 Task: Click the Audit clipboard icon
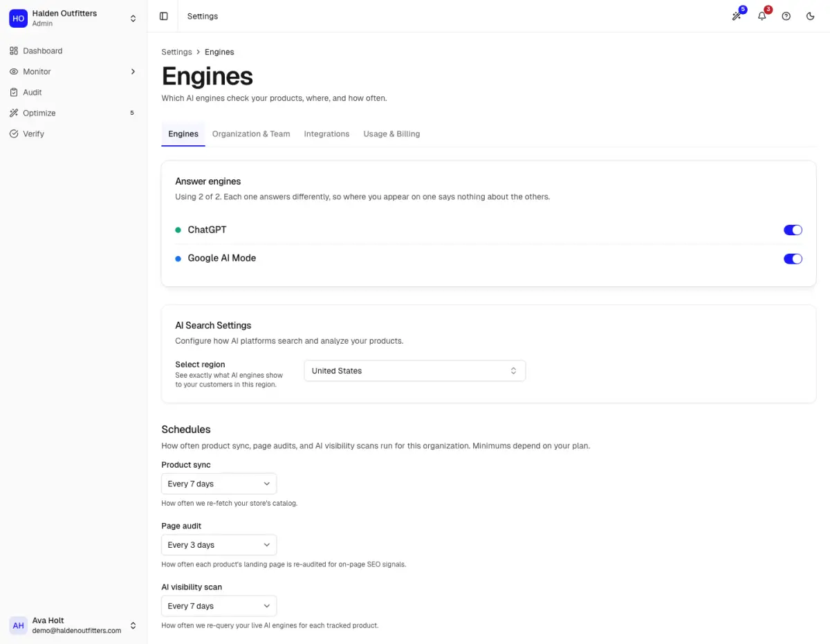coord(14,92)
